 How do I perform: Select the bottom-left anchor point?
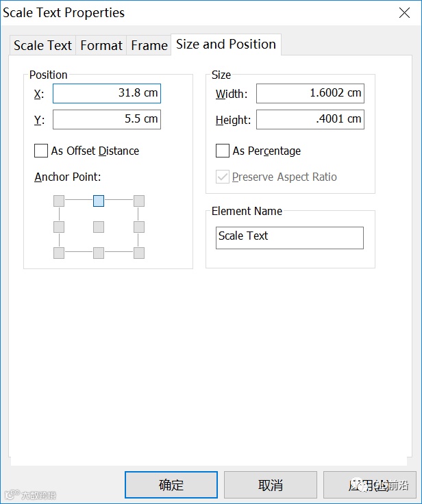click(59, 253)
